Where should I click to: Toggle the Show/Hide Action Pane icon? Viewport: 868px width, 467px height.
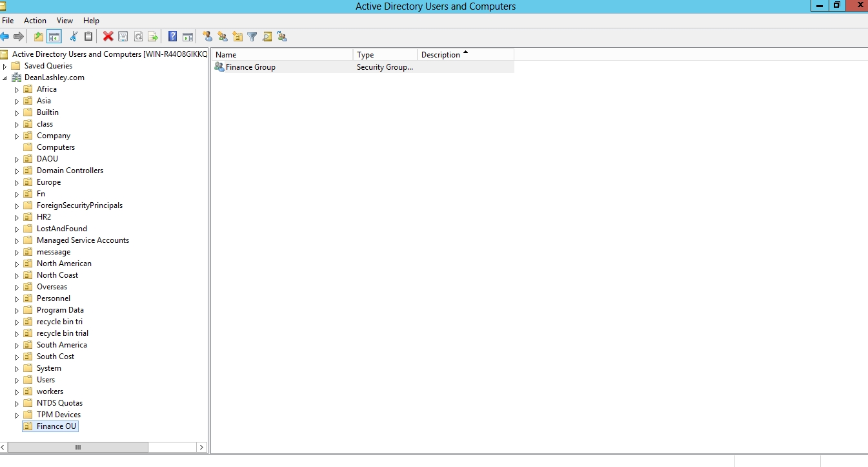click(x=188, y=37)
